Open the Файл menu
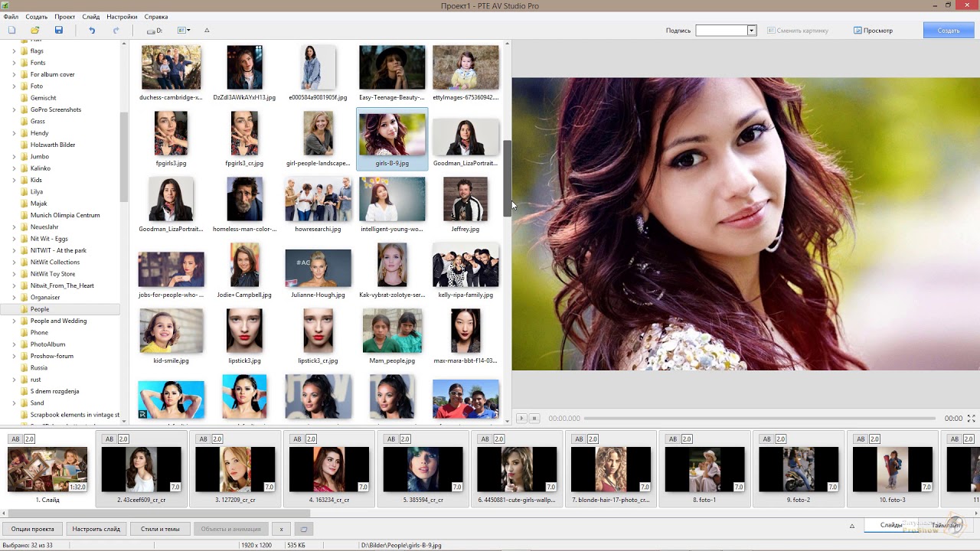 11,17
